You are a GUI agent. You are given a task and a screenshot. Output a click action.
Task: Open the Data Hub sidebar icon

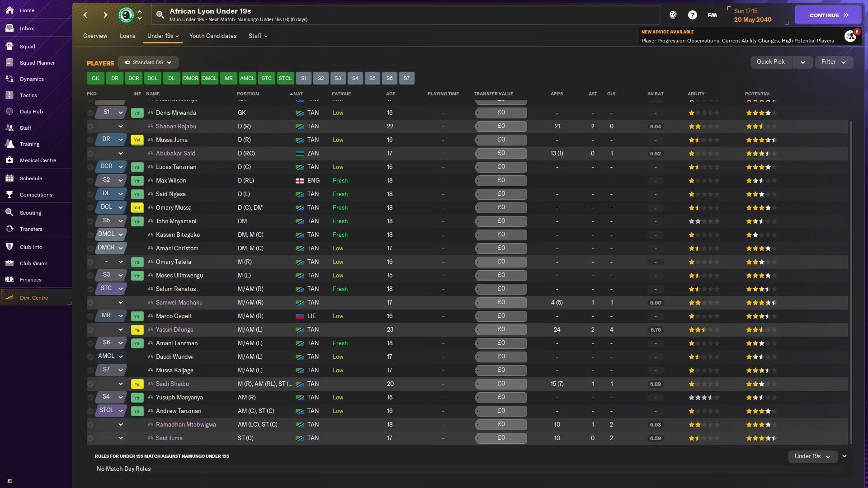[x=9, y=112]
